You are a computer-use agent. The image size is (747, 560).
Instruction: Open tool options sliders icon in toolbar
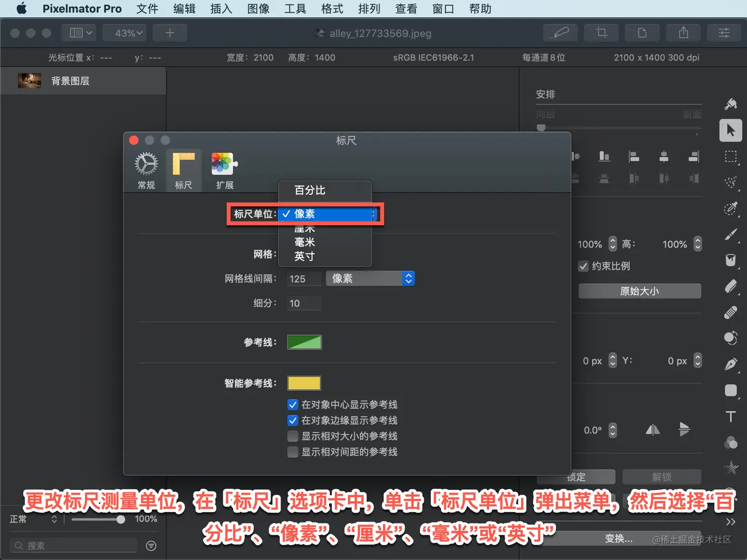point(724,33)
